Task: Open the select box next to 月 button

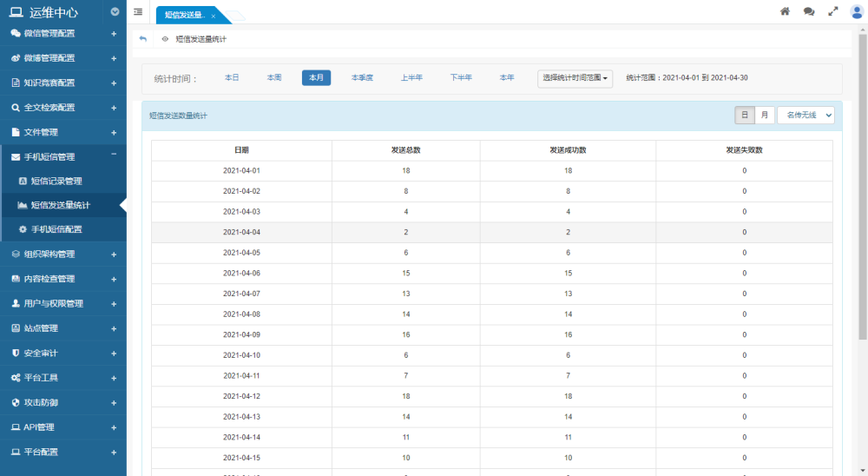Action: click(806, 115)
